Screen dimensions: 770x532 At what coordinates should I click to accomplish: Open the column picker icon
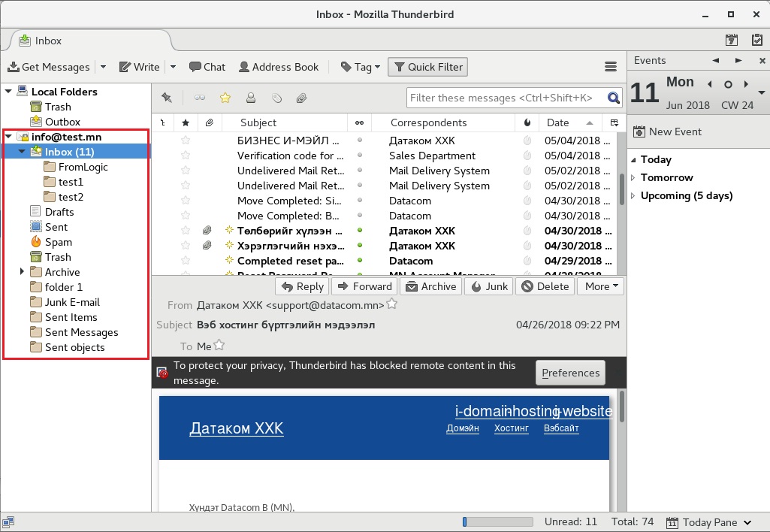click(614, 122)
